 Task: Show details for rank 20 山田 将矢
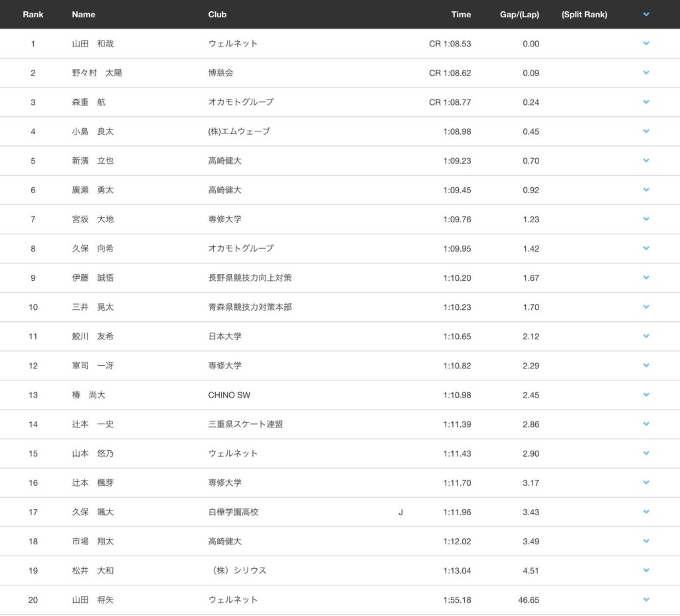(646, 599)
